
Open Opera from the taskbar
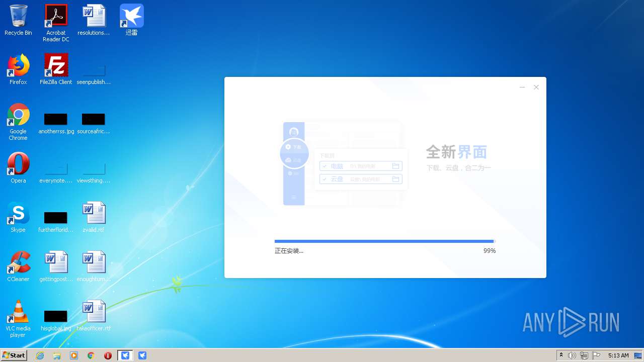tap(108, 355)
